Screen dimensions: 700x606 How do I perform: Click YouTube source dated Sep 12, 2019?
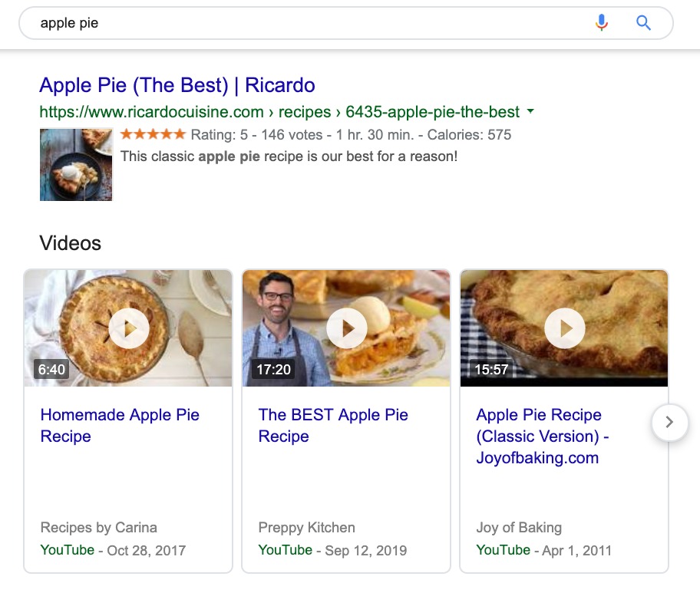(x=286, y=550)
